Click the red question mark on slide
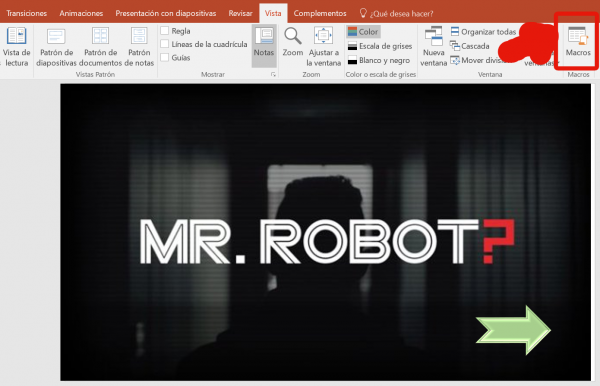Image resolution: width=600 pixels, height=386 pixels. click(x=498, y=241)
